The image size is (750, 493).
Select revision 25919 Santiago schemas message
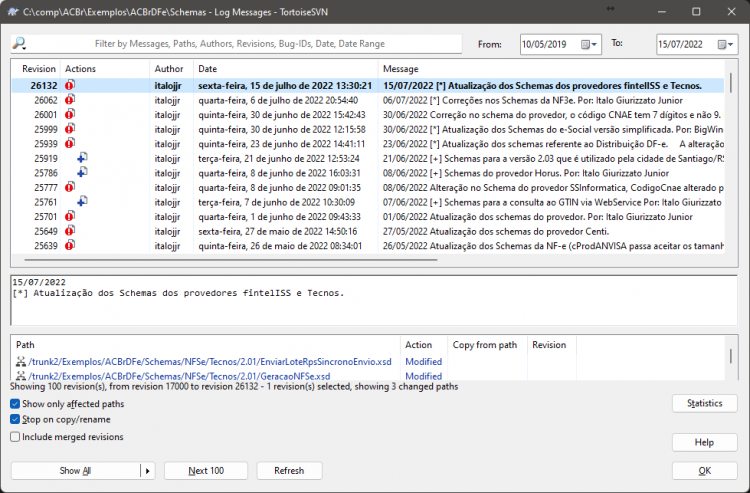(553, 159)
